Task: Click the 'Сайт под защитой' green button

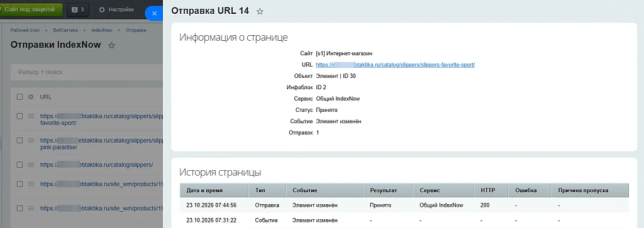Action: coord(30,9)
